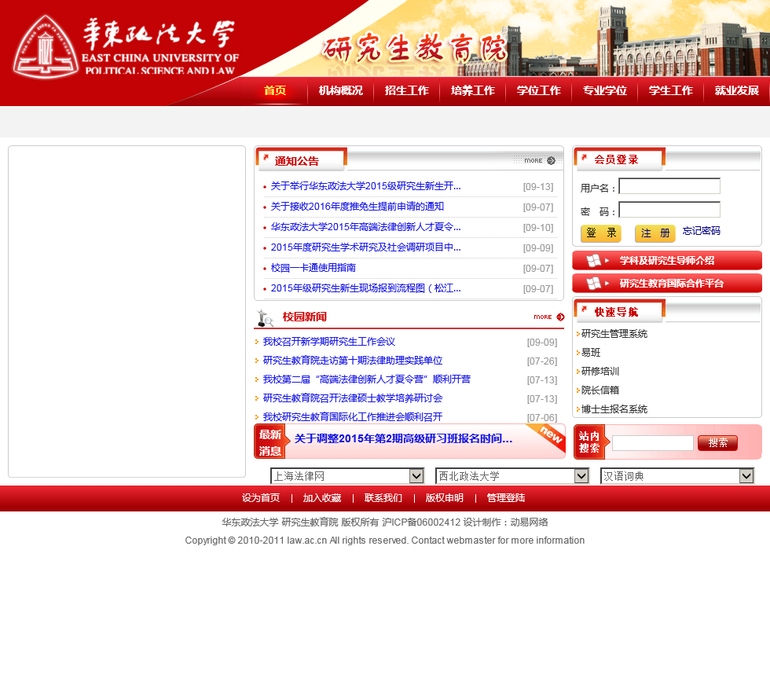Viewport: 770px width, 700px height.
Task: Click the MORE arrow icon in 通知公告
Action: [x=551, y=160]
